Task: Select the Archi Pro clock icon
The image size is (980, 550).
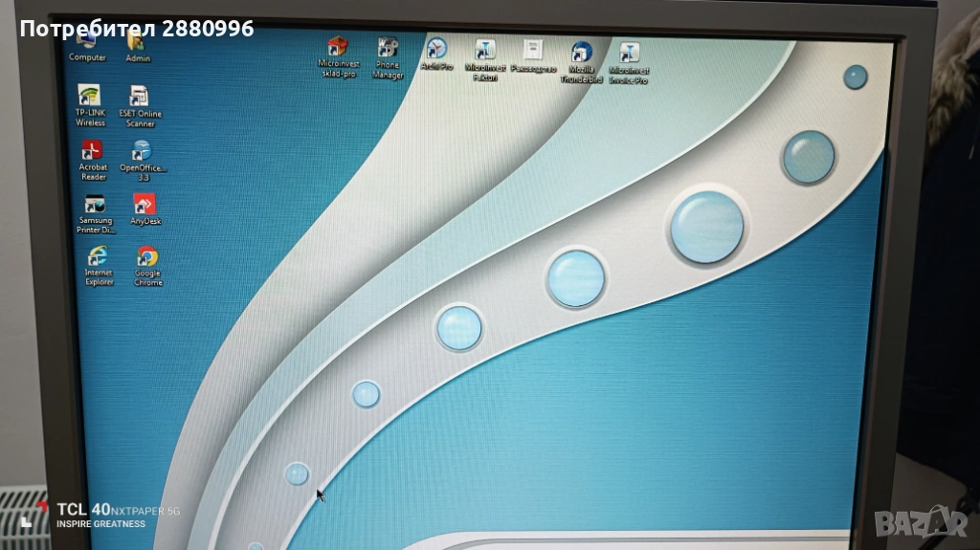Action: pos(436,49)
